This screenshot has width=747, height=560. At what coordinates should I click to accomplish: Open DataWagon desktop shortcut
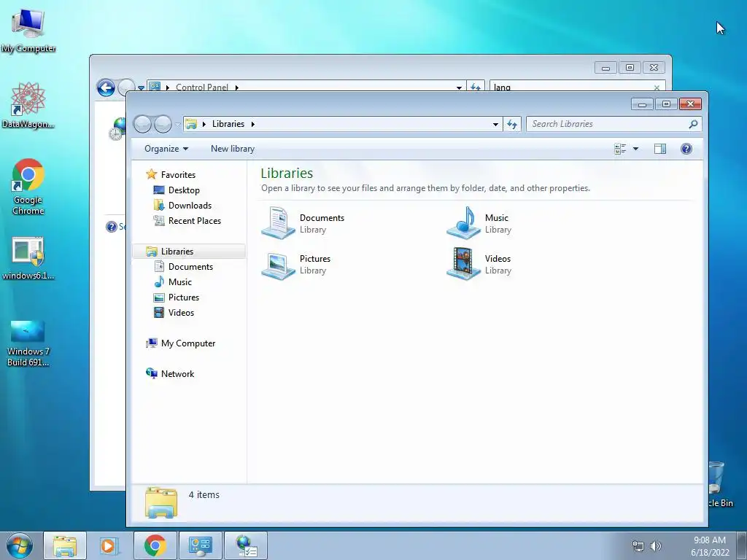pos(28,105)
